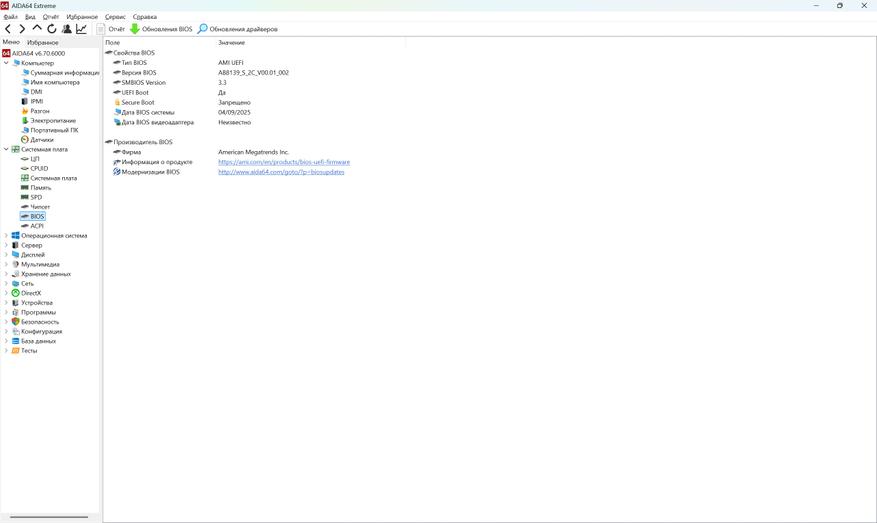Screen dimensions: 877x523
Task: Expand the Операционная система node
Action: click(6, 235)
